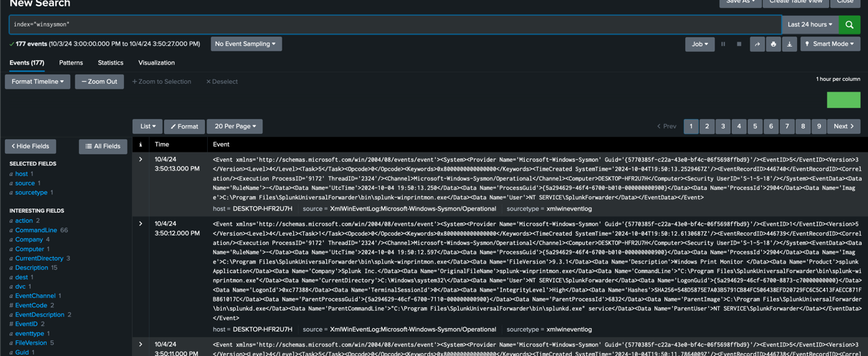Screen dimensions: 868x356
Task: Open the Description interesting field
Action: (x=32, y=268)
